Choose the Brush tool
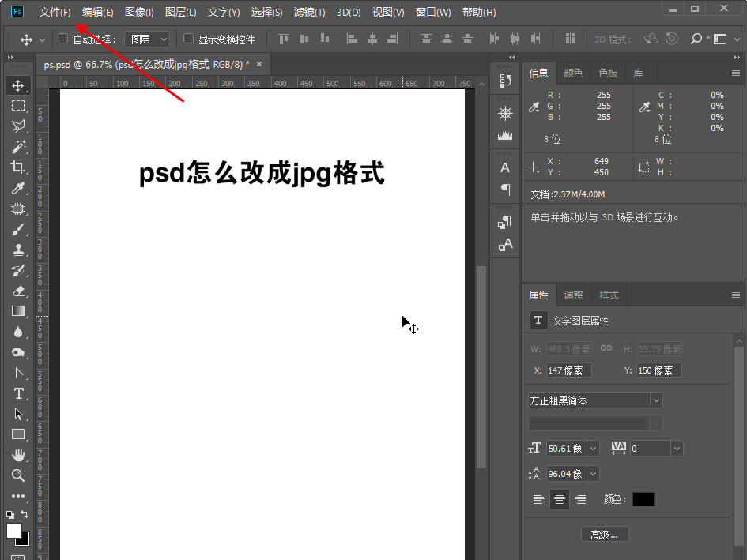Screen dimensions: 747x560 pyautogui.click(x=18, y=229)
